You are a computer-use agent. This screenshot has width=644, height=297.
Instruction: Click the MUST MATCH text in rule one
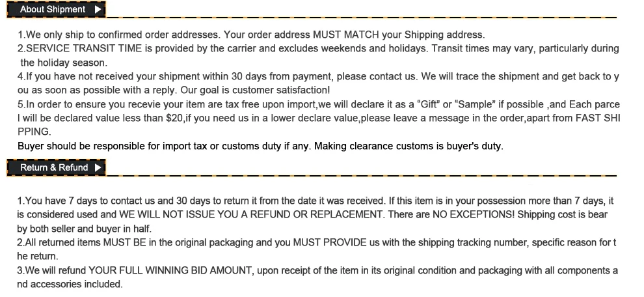tap(346, 35)
